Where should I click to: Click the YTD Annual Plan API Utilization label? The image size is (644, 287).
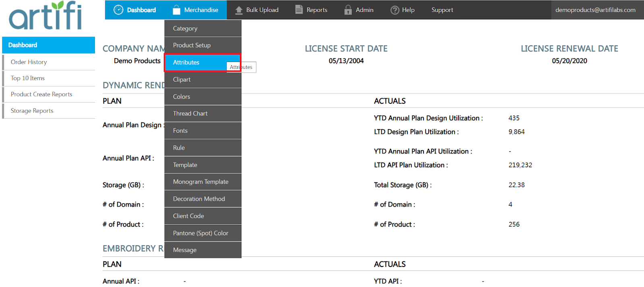click(x=423, y=151)
